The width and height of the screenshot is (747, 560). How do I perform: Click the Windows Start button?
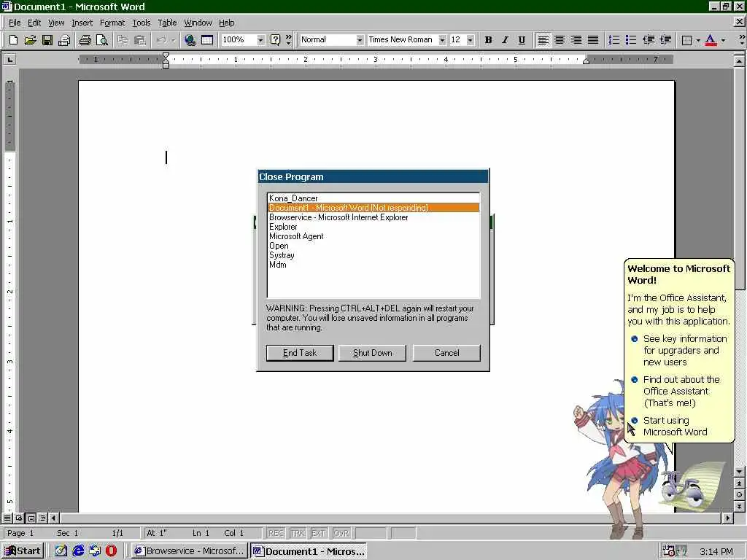point(23,551)
